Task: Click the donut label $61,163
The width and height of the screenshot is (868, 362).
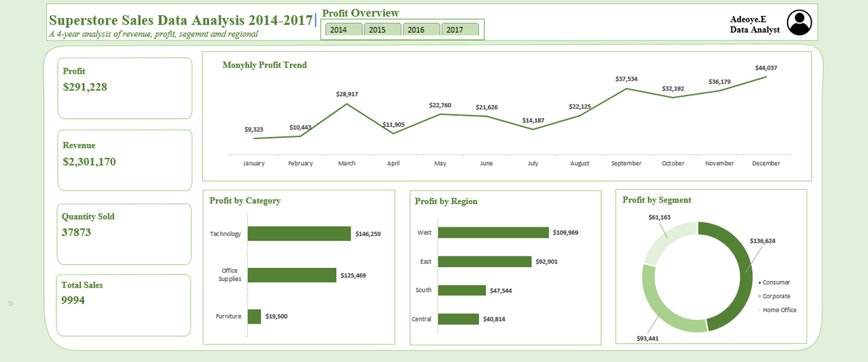Action: pos(659,217)
